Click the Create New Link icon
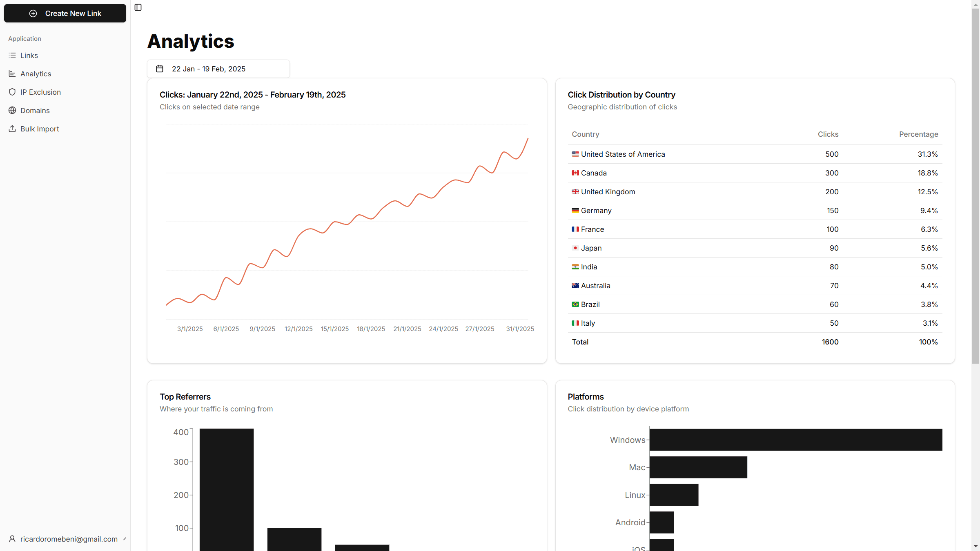The height and width of the screenshot is (551, 980). tap(32, 13)
